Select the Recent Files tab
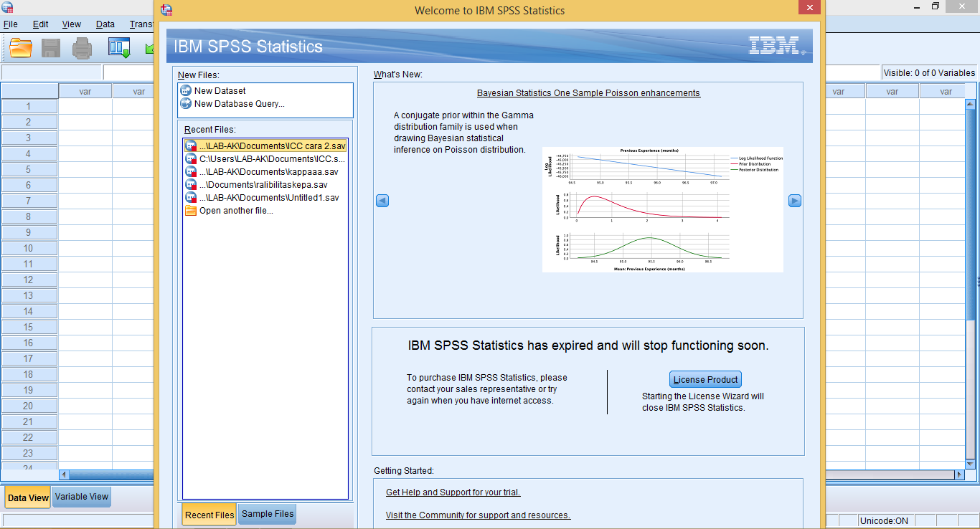 click(x=209, y=515)
